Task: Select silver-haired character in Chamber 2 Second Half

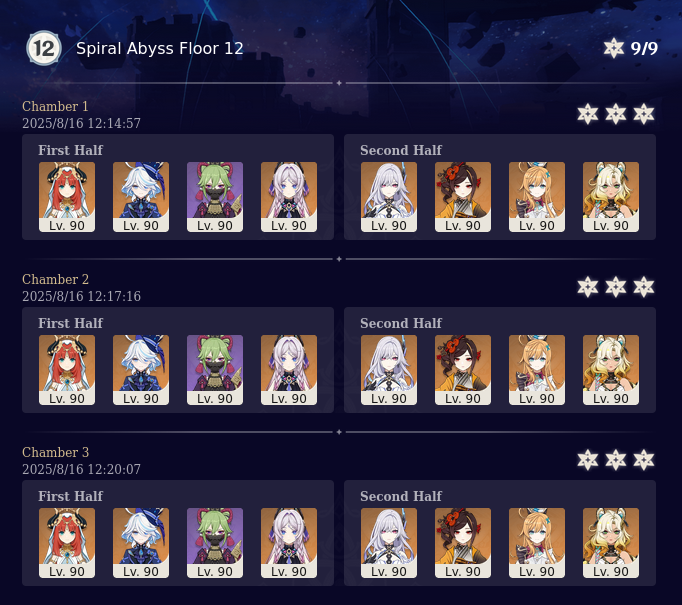Action: (389, 370)
